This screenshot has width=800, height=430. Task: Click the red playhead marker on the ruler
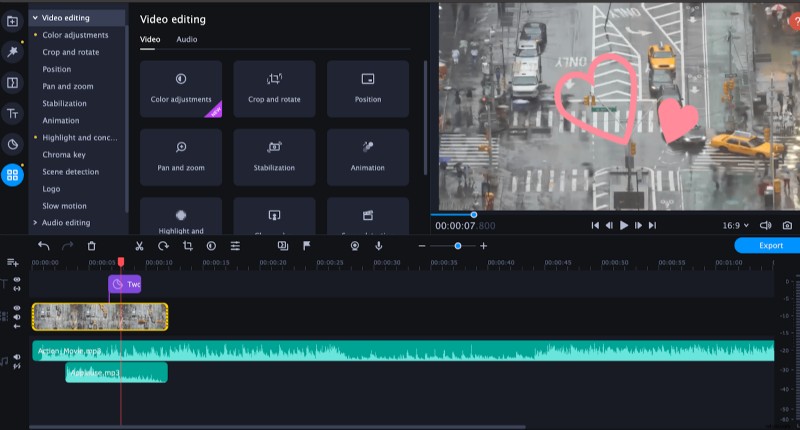[121, 262]
